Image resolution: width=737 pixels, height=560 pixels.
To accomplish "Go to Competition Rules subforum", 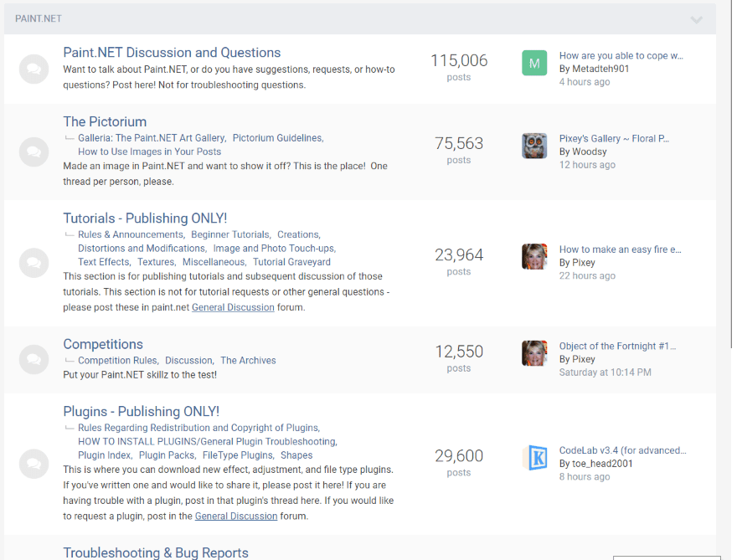I will click(x=117, y=361).
